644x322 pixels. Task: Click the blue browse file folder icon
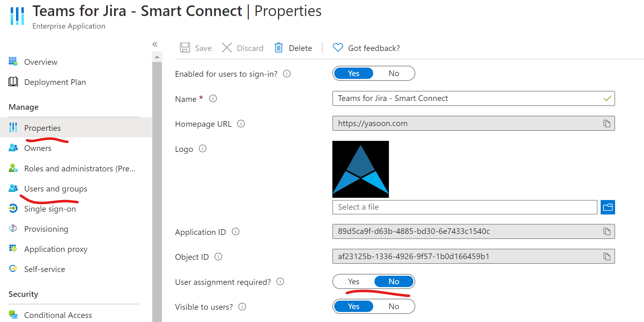coord(608,207)
